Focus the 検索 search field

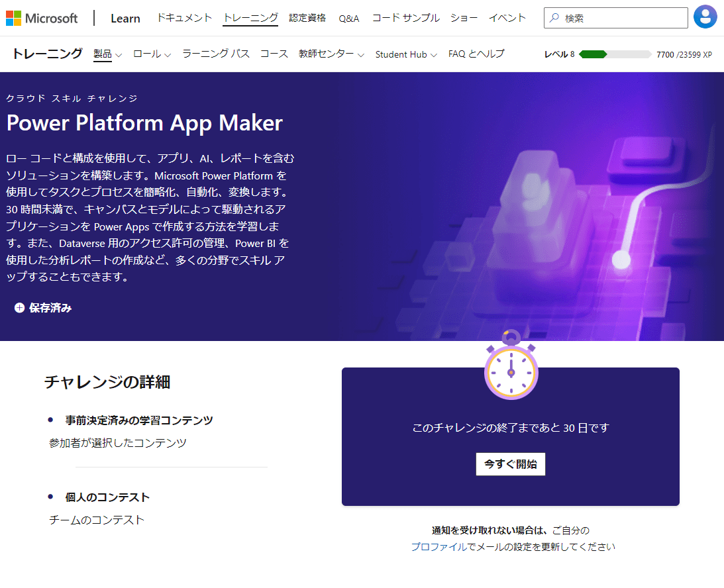(x=616, y=18)
